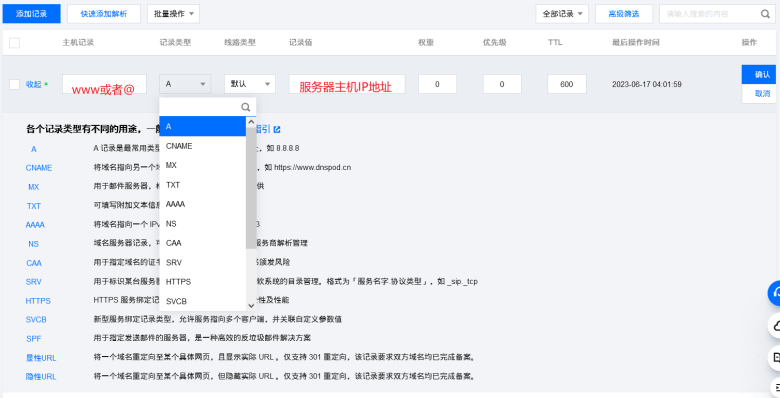Click the CNAME link in help list

pyautogui.click(x=39, y=168)
